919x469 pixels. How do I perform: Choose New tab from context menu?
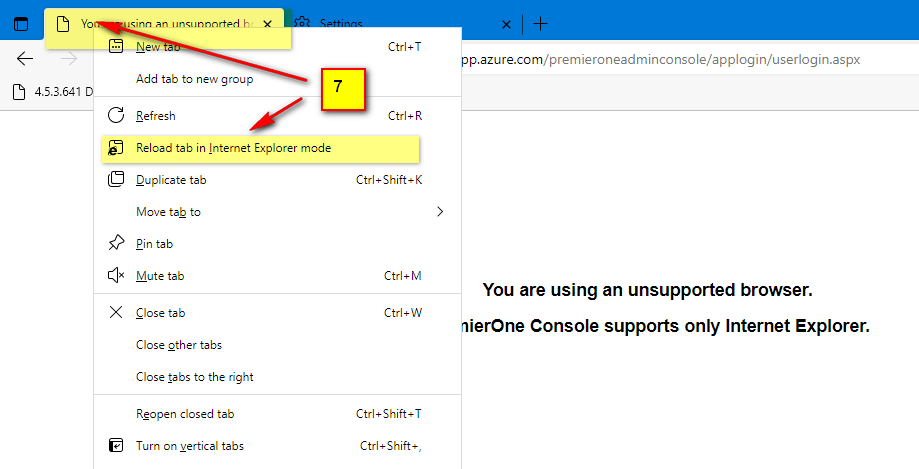[278, 47]
